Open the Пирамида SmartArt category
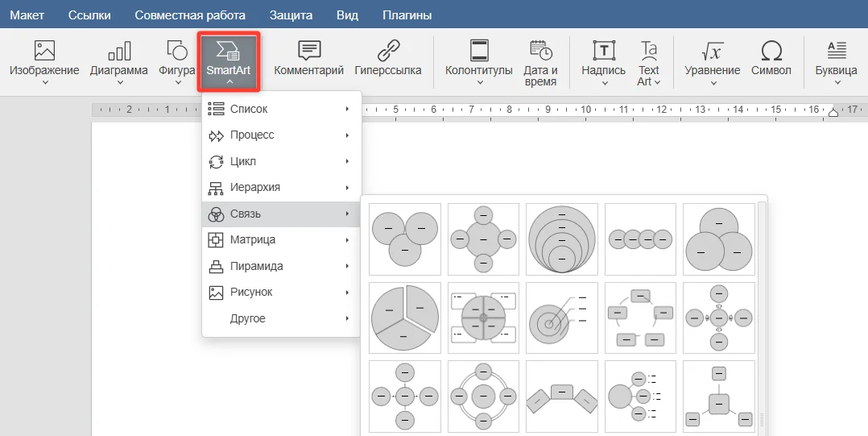 pyautogui.click(x=281, y=266)
